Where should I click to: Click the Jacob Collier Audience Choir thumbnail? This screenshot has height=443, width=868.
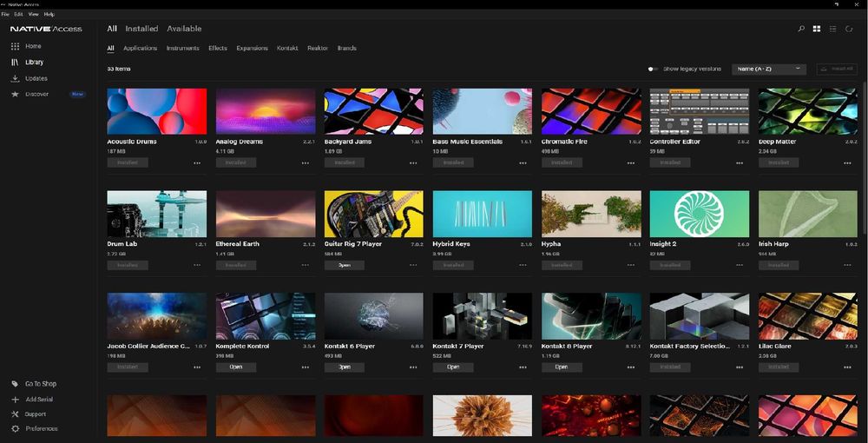pos(156,316)
